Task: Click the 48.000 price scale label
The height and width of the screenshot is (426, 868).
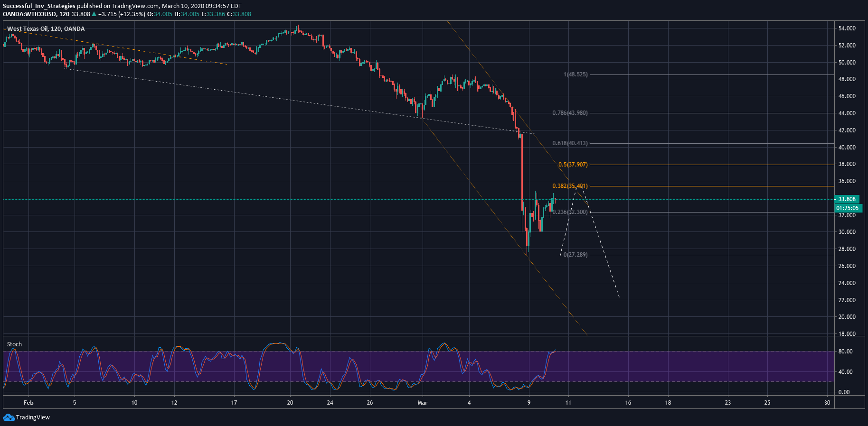Action: [x=847, y=79]
